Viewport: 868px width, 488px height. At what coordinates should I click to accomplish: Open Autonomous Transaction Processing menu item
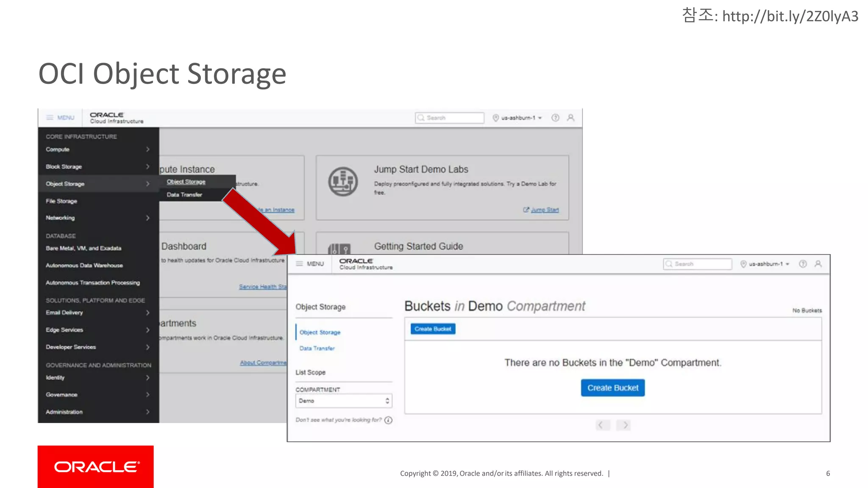point(93,283)
